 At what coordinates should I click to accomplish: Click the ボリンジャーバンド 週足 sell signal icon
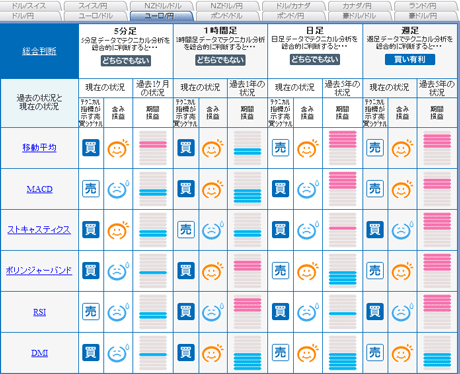pos(375,271)
